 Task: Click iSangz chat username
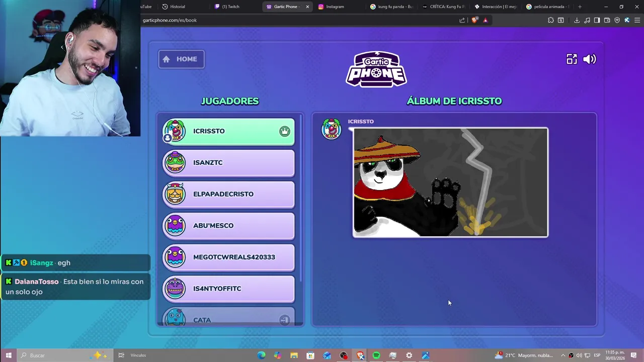click(x=41, y=263)
